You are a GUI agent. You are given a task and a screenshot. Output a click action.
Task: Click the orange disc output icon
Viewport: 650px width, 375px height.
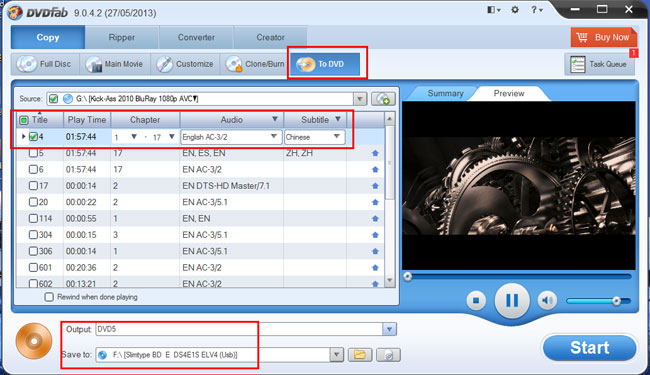point(34,341)
